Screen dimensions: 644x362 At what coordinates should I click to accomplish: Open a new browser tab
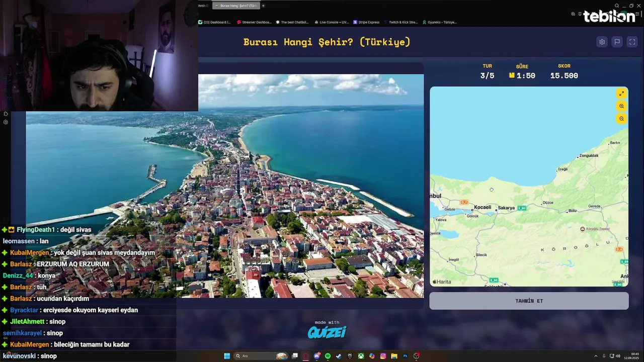[x=263, y=6]
